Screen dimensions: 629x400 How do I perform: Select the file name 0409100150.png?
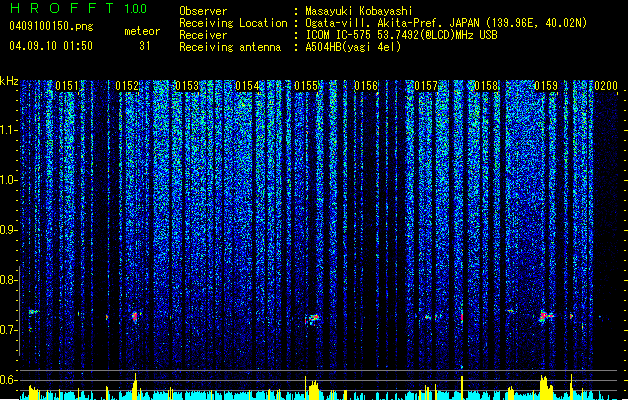[x=51, y=26]
